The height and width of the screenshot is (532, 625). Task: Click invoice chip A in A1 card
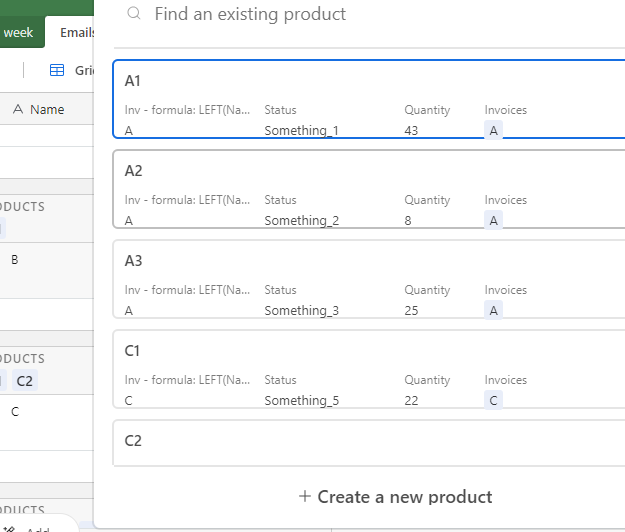coord(493,130)
